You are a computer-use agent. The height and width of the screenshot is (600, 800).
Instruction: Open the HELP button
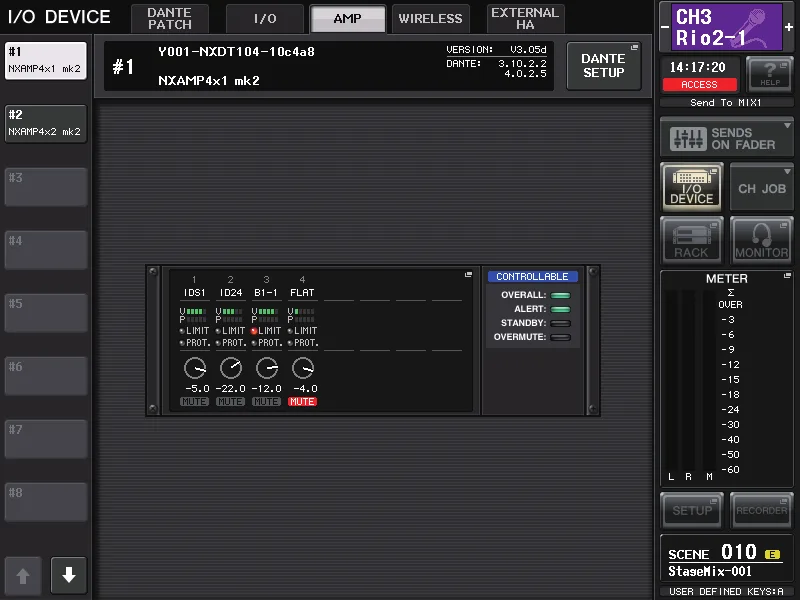click(769, 74)
